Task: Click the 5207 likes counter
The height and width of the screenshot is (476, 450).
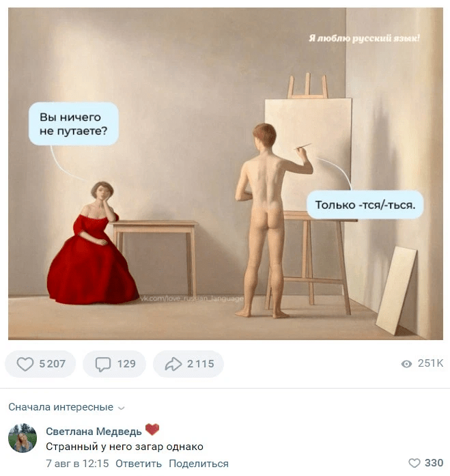Action: (52, 364)
